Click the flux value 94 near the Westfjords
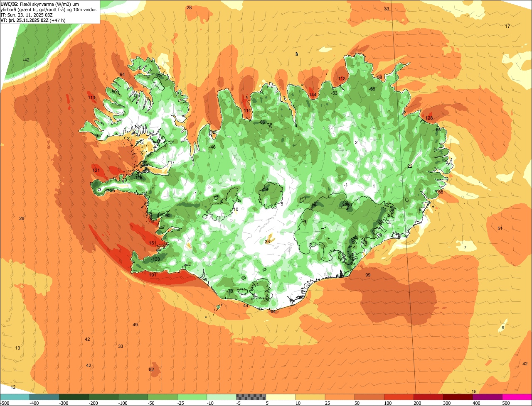Image resolution: width=532 pixels, height=406 pixels. 122,75
